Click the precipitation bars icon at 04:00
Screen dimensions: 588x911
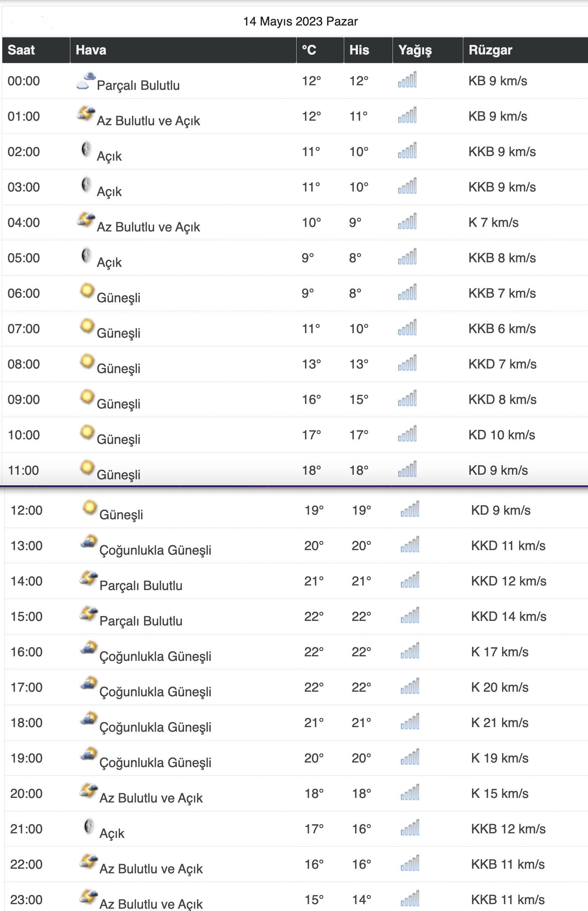407,222
